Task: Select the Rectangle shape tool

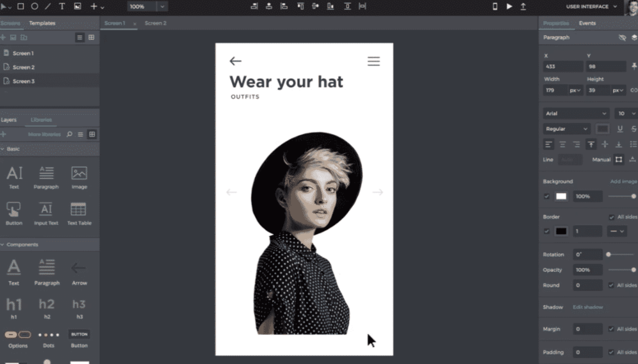Action: click(21, 6)
